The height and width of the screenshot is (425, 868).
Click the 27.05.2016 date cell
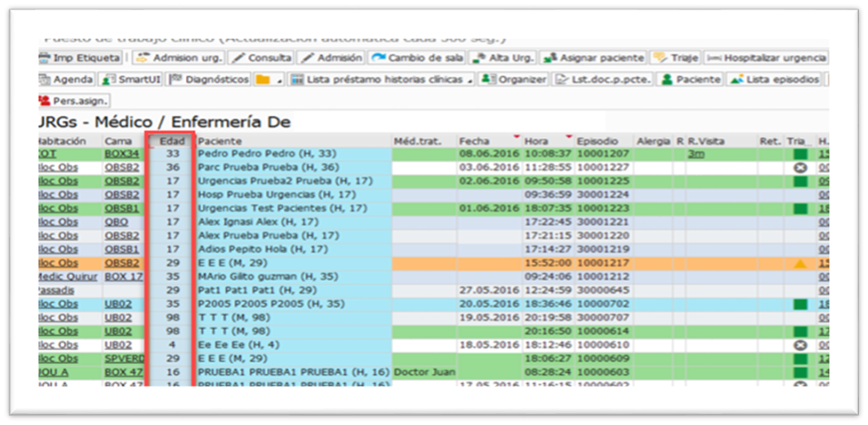click(x=490, y=290)
